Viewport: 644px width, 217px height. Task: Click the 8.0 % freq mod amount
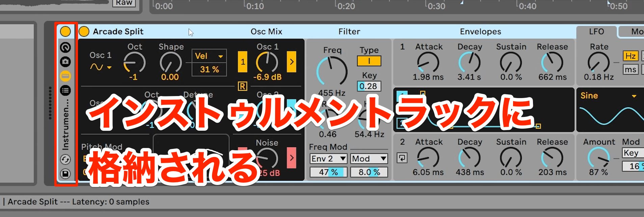coord(369,172)
